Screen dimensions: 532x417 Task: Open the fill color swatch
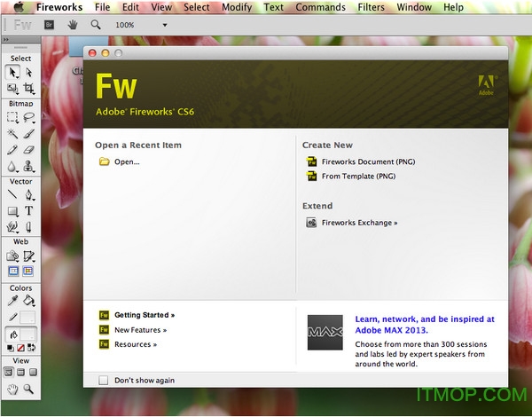click(27, 334)
